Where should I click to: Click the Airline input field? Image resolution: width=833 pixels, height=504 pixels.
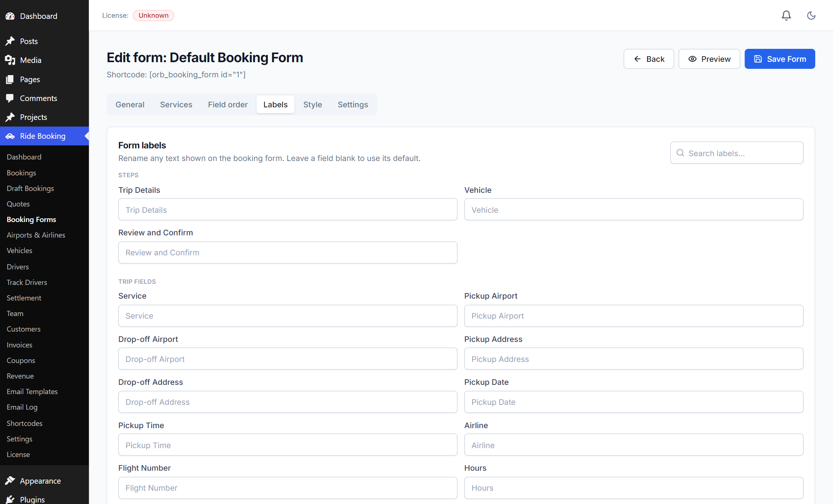point(634,445)
